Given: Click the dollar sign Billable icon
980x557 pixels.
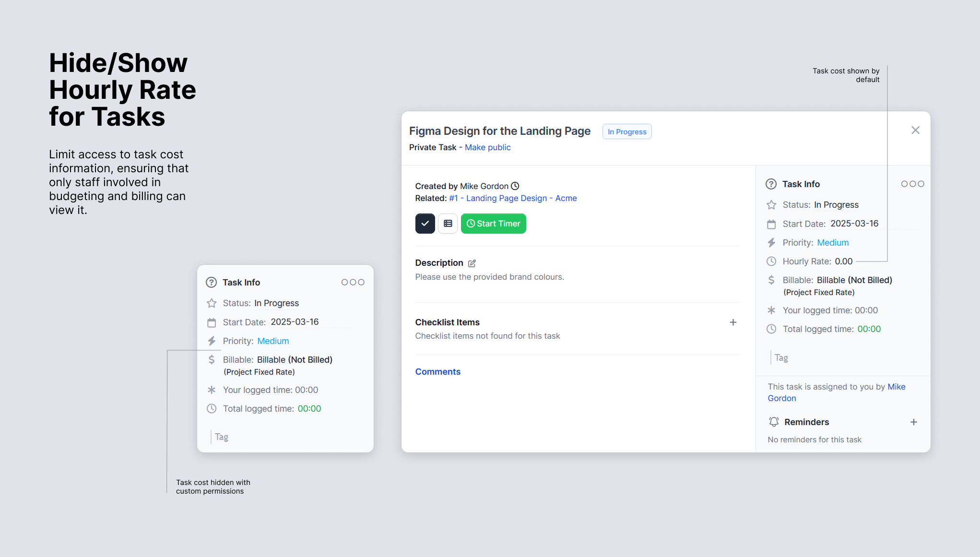Looking at the screenshot, I should click(771, 280).
